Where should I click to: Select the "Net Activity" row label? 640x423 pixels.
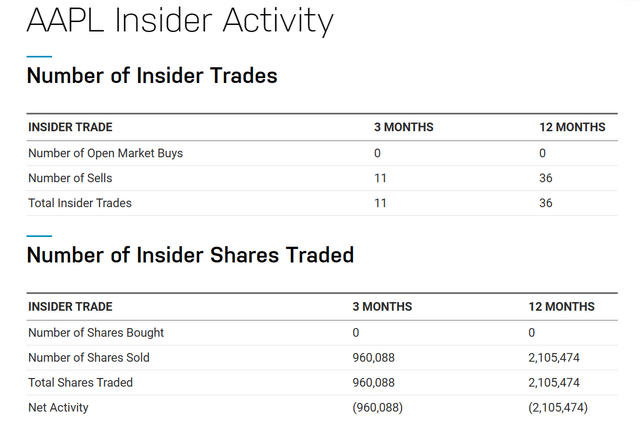[x=59, y=407]
